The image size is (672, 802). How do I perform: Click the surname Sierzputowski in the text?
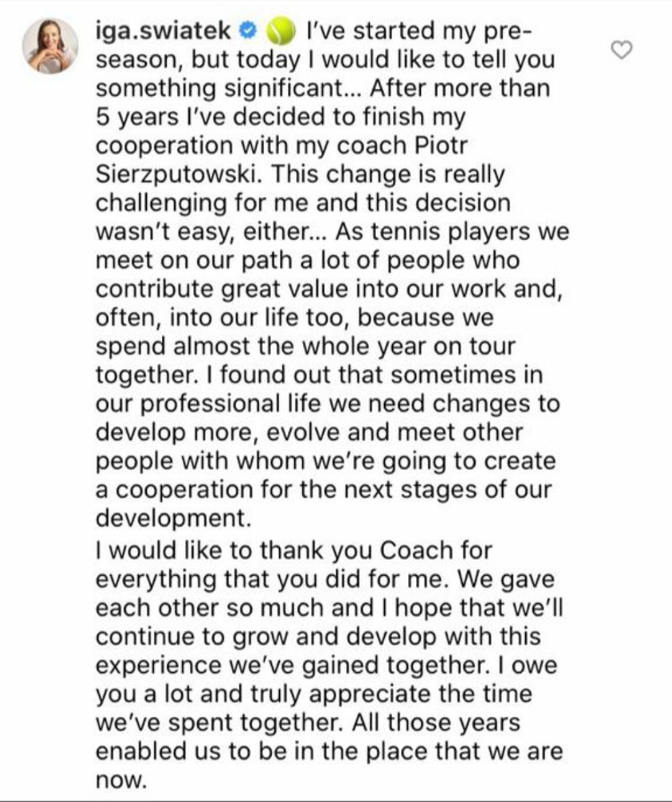point(180,174)
